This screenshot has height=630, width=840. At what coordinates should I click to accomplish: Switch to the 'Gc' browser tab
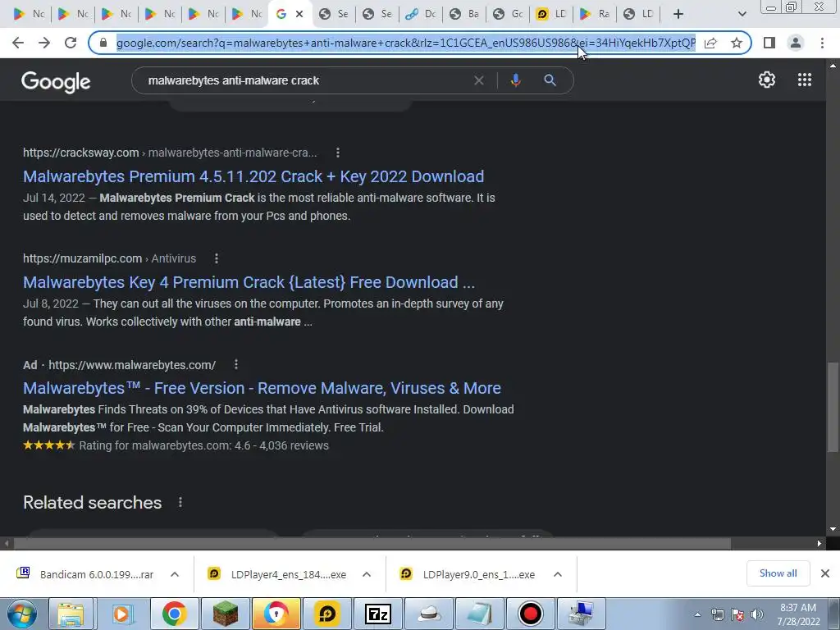pyautogui.click(x=508, y=14)
